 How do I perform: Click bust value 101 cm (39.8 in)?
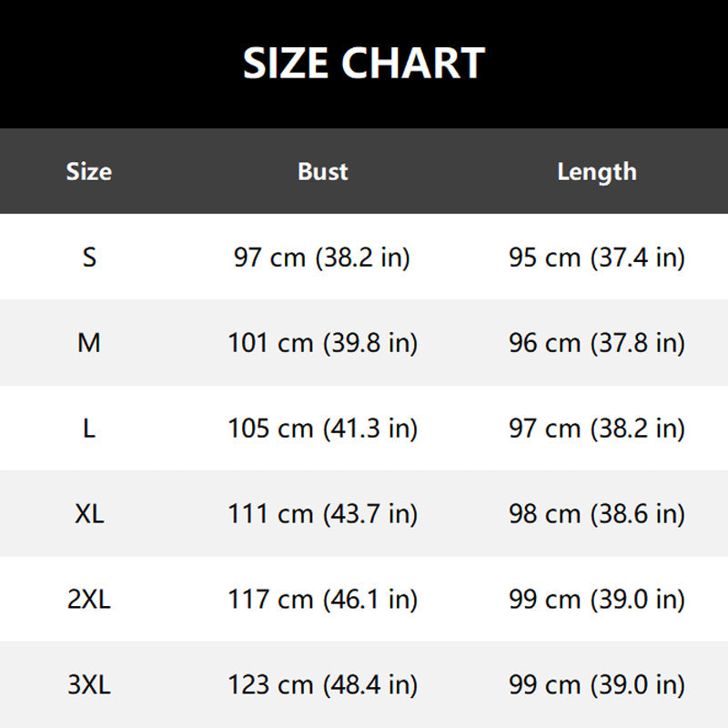tap(322, 343)
